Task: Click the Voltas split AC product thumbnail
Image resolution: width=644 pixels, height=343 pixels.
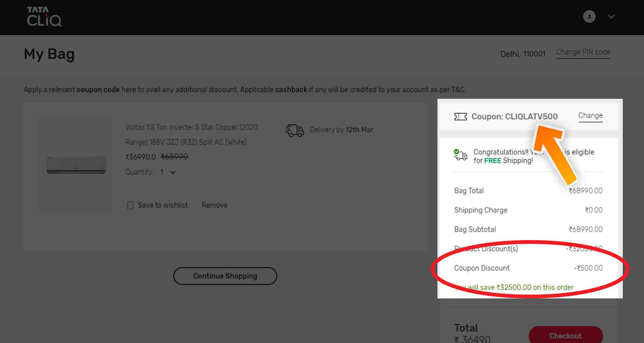Action: (x=76, y=165)
